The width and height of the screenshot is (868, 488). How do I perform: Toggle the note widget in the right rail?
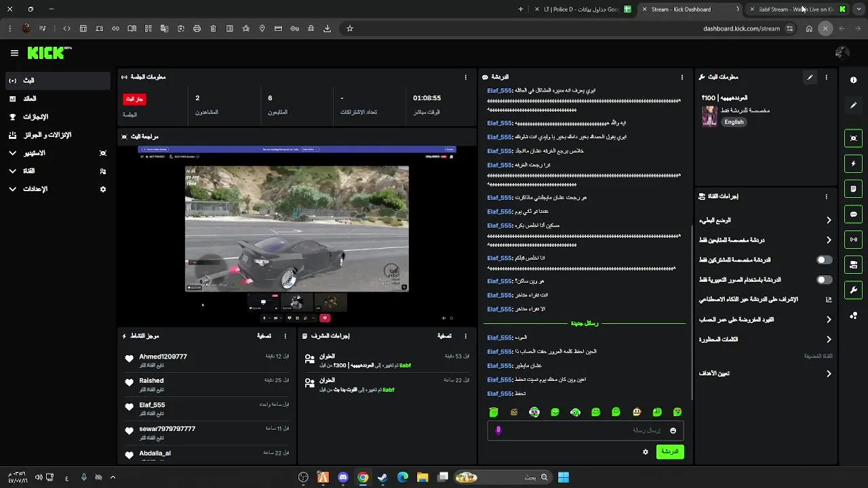pos(853,188)
